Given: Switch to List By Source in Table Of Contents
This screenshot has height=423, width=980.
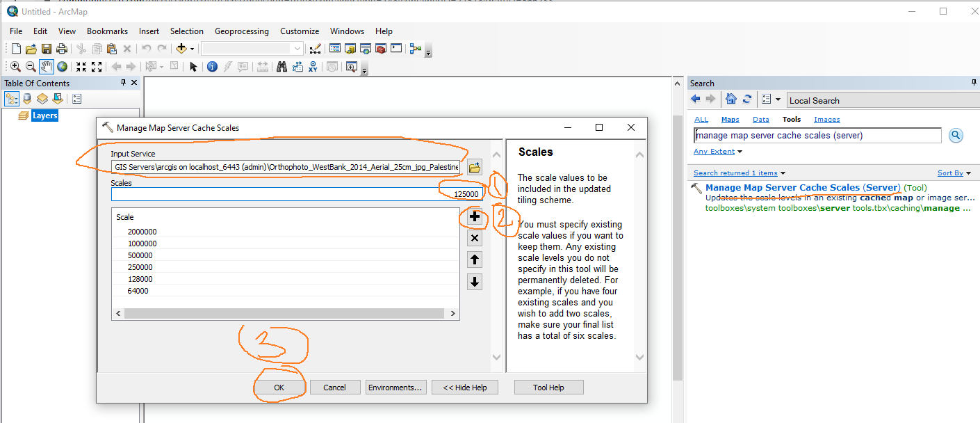Looking at the screenshot, I should (x=27, y=99).
